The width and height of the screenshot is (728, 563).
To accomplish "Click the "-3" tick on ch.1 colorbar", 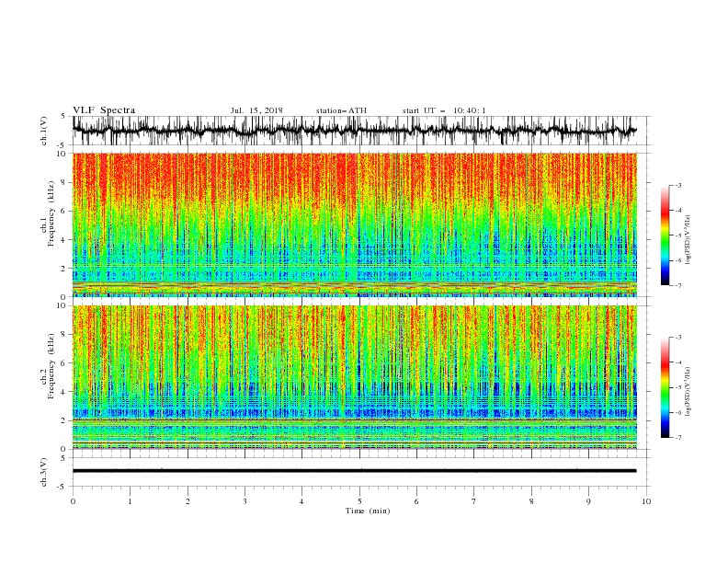I will coord(678,185).
